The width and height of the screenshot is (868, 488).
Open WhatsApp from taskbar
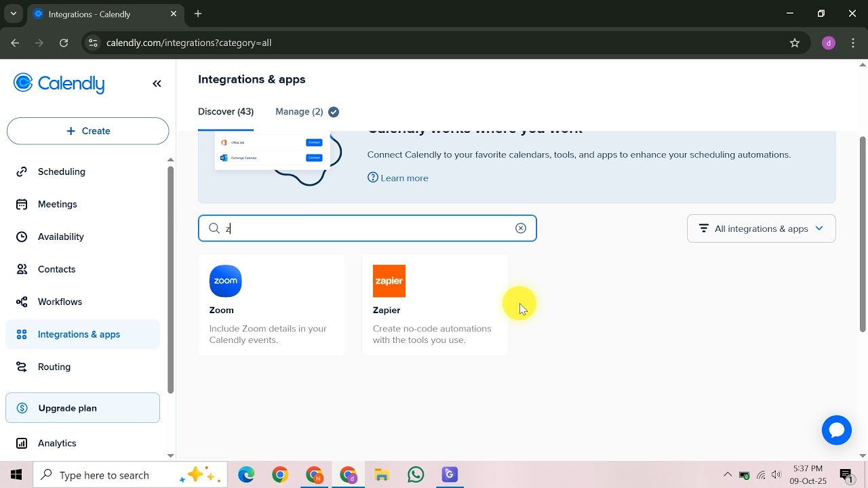(416, 475)
